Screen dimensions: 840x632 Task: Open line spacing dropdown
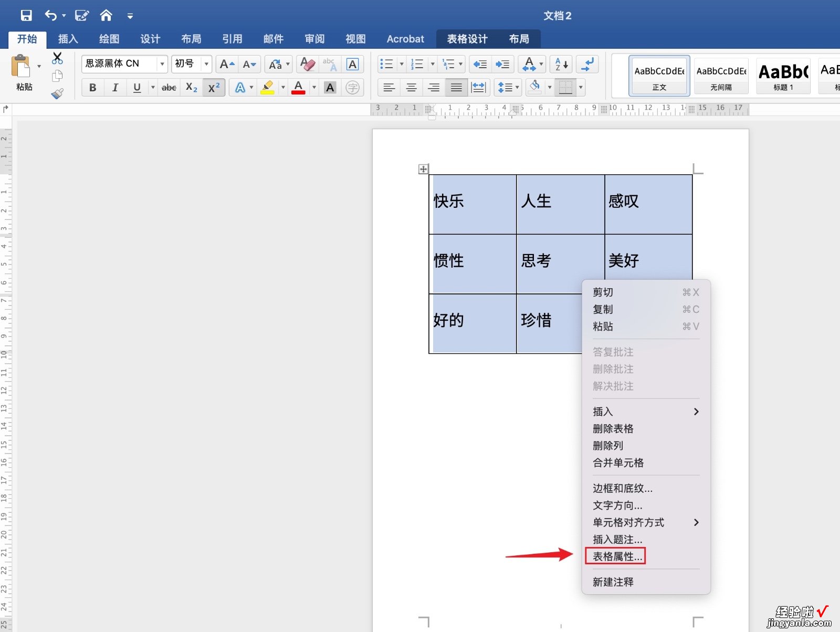click(508, 88)
